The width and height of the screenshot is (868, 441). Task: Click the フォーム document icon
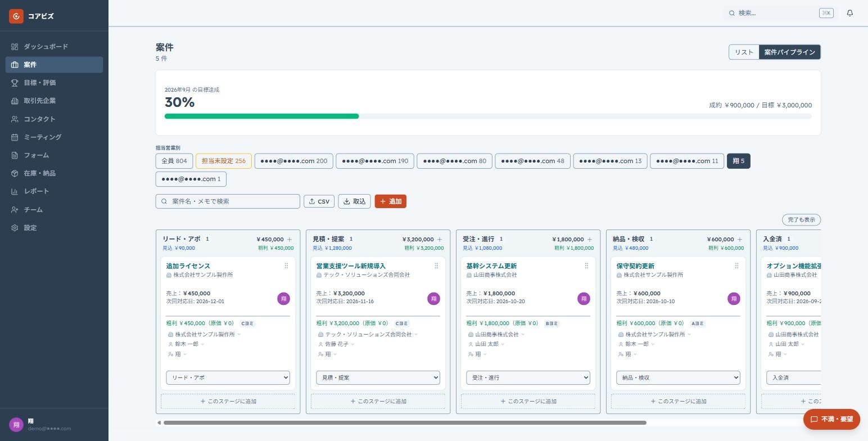click(15, 155)
